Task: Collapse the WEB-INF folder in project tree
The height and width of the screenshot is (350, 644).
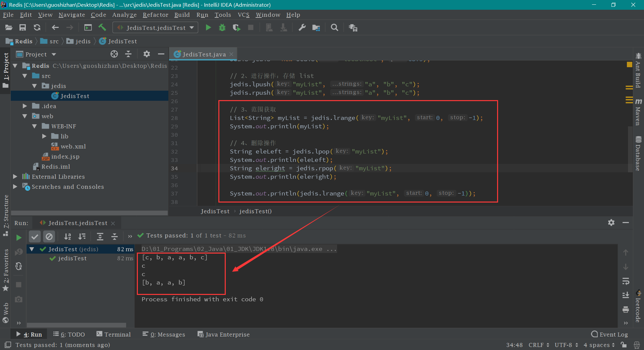Action: coord(35,126)
